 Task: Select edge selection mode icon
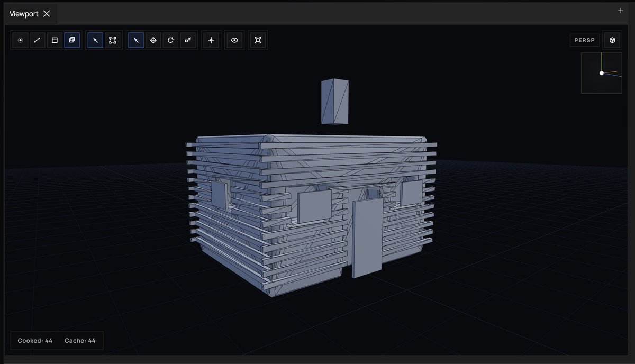pyautogui.click(x=38, y=40)
